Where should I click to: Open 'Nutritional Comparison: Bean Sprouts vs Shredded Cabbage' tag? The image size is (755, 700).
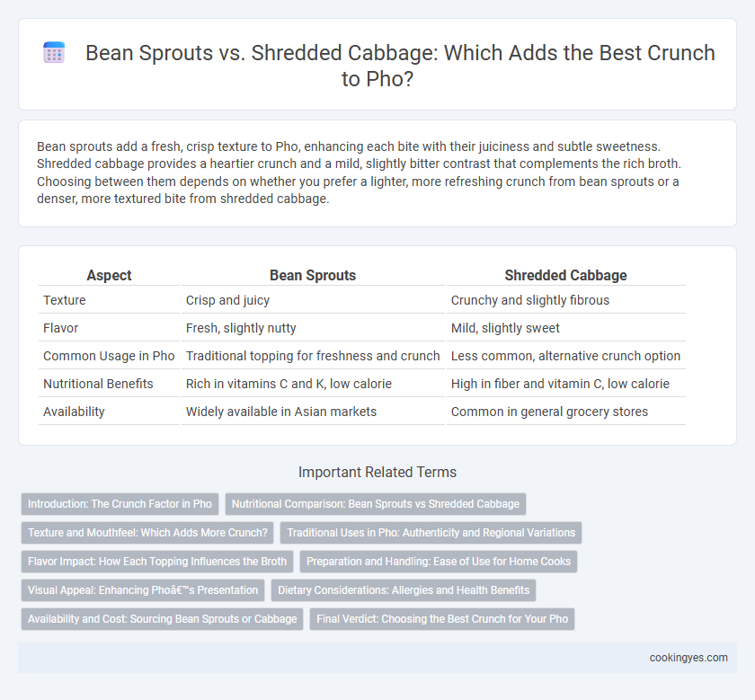(x=376, y=504)
